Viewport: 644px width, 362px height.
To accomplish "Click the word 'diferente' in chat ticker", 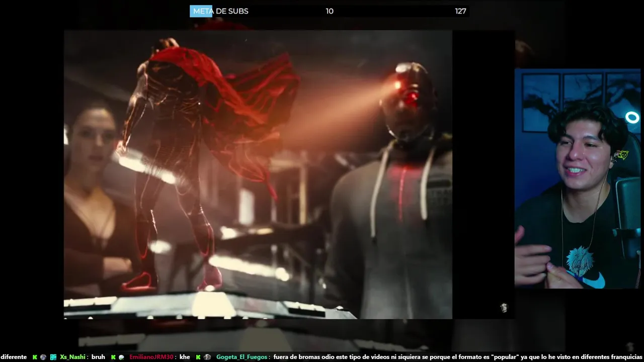I will pos(14,357).
